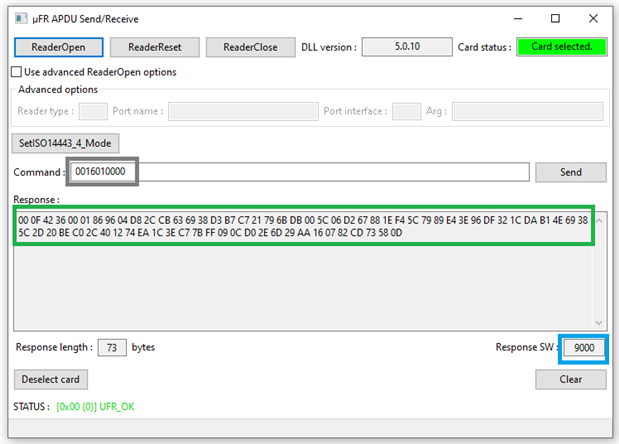The width and height of the screenshot is (619, 444).
Task: Click the Deselect card button
Action: (51, 379)
